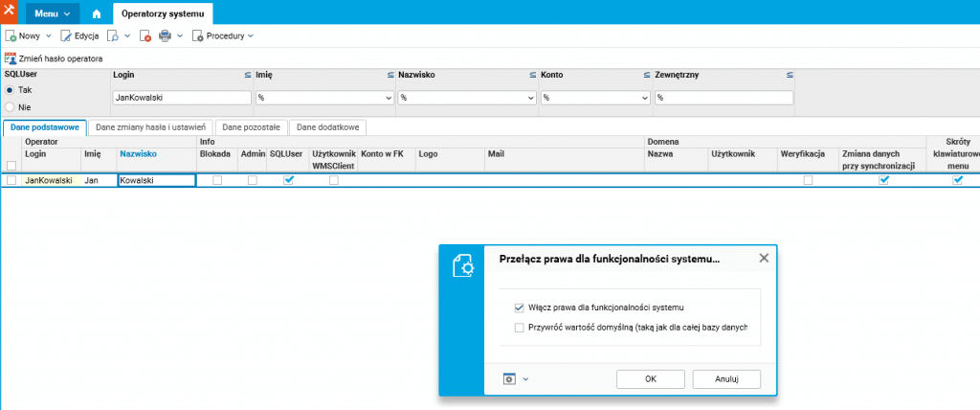Click the dialog settings window icon
Viewport: 980px width, 410px height.
tap(509, 378)
